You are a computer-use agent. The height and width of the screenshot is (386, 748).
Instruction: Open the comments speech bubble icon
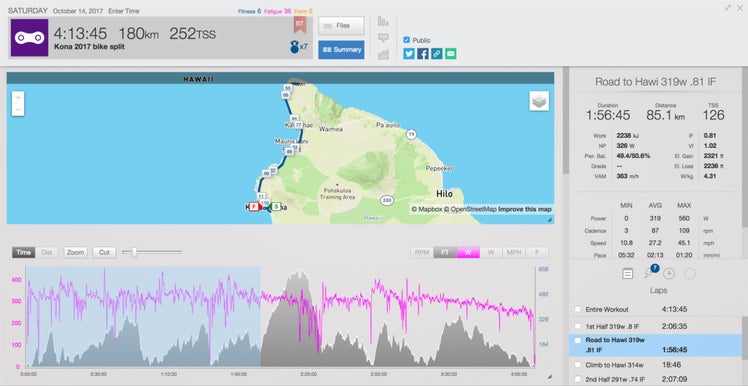383,38
